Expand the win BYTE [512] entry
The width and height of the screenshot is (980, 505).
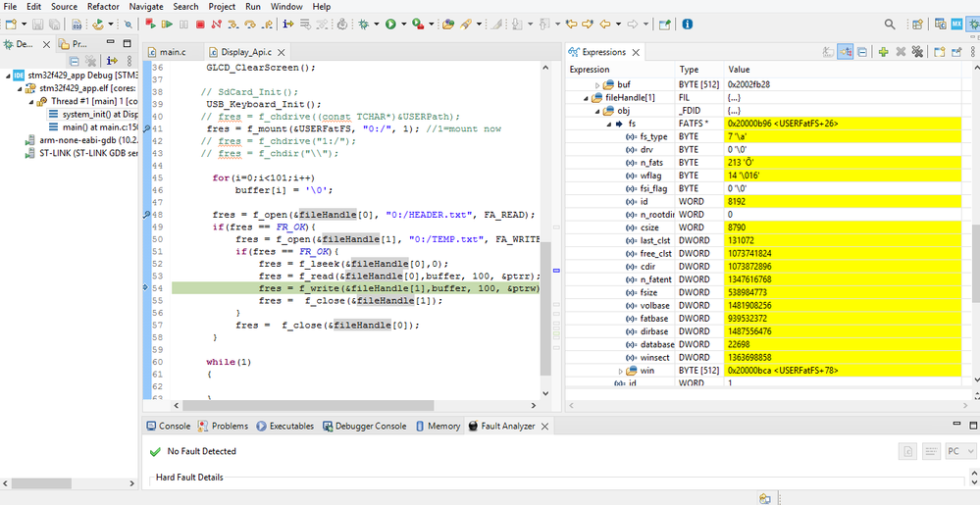621,371
